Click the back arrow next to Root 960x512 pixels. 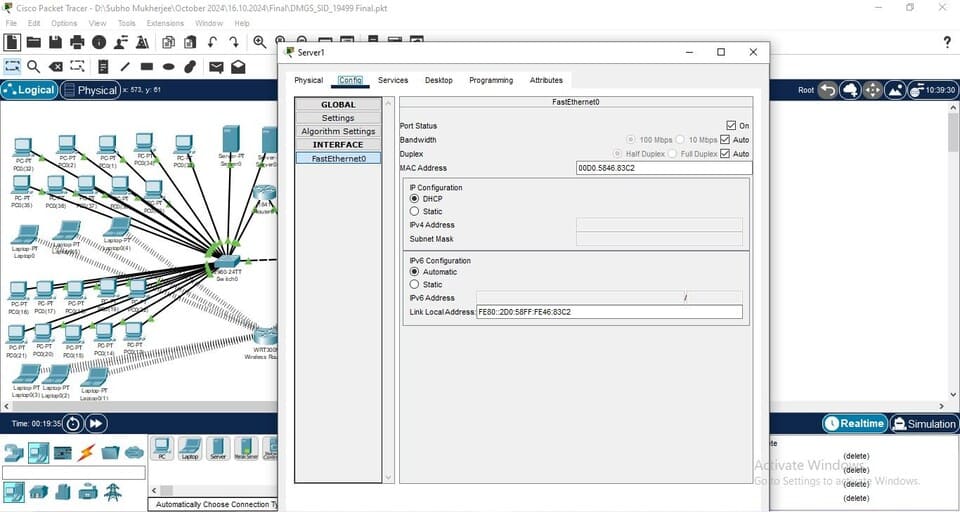pyautogui.click(x=827, y=91)
